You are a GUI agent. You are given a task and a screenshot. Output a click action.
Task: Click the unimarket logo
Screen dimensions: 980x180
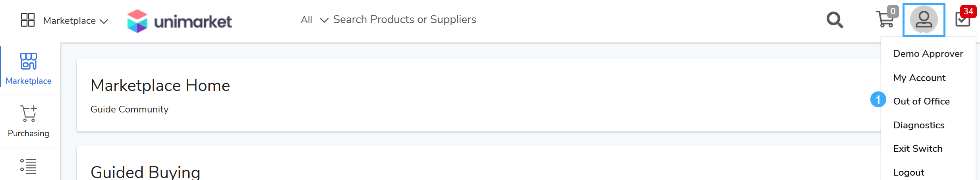click(180, 21)
